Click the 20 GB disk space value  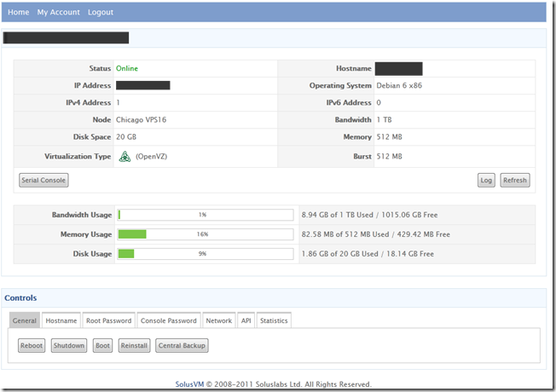(x=126, y=137)
